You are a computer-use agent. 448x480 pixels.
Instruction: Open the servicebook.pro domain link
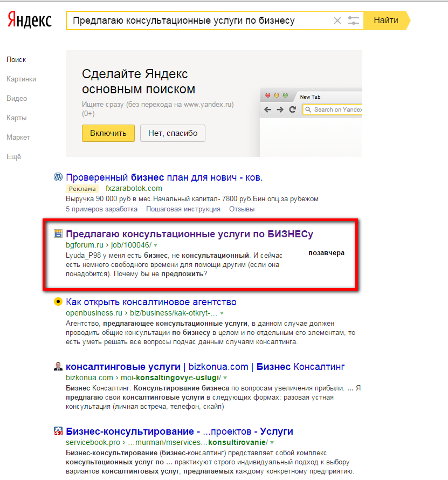(93, 442)
